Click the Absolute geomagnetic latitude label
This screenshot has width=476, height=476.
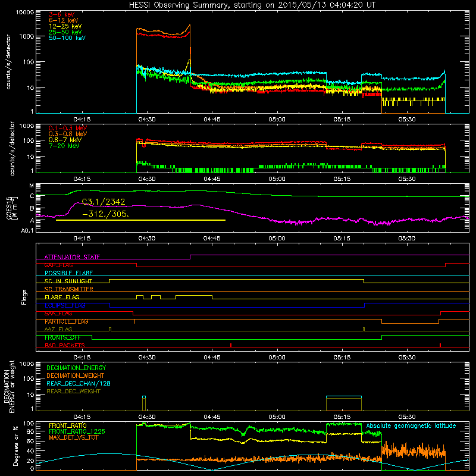coord(411,425)
